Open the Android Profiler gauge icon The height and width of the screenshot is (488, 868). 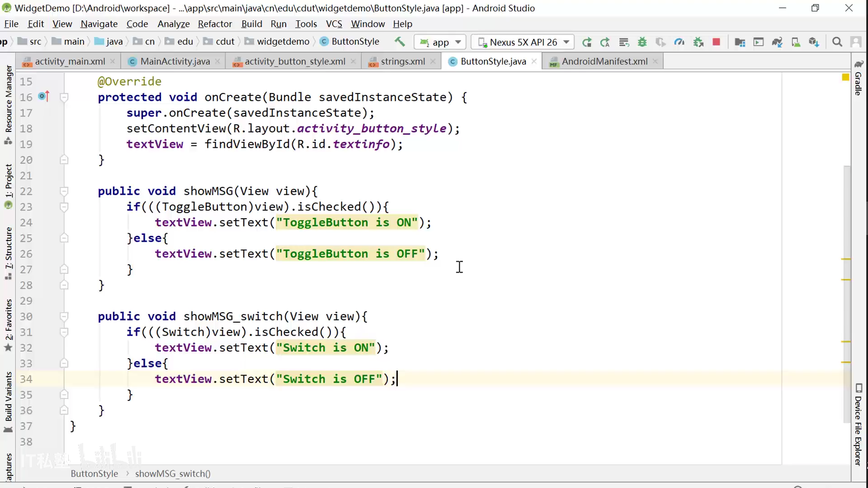click(x=679, y=42)
